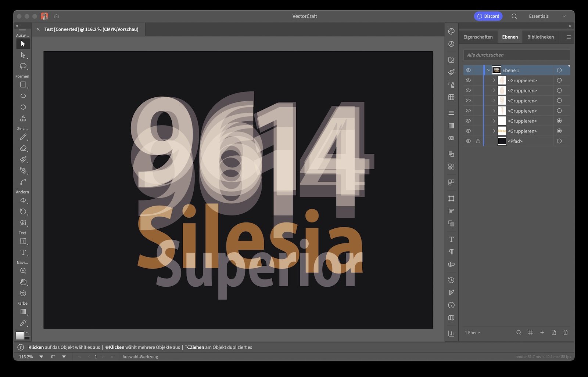
Task: Expand the group with the 4 thumbnail
Action: 494,80
